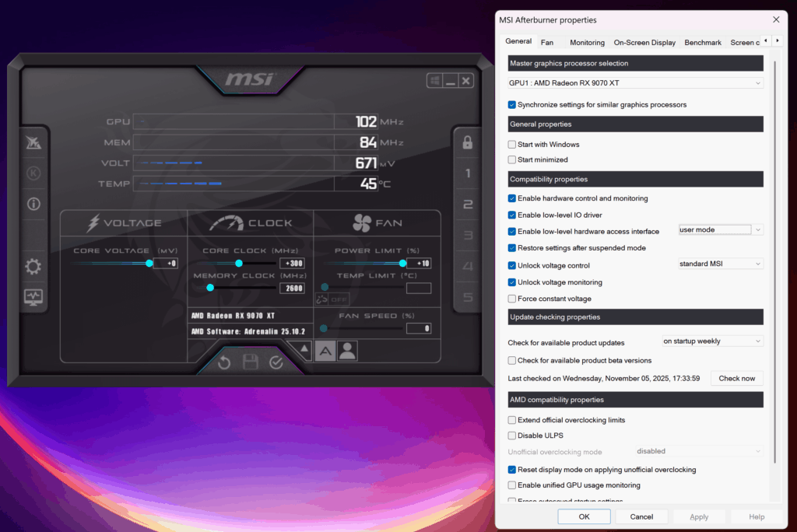The height and width of the screenshot is (532, 797).
Task: Switch to the Monitoring tab
Action: pos(587,43)
